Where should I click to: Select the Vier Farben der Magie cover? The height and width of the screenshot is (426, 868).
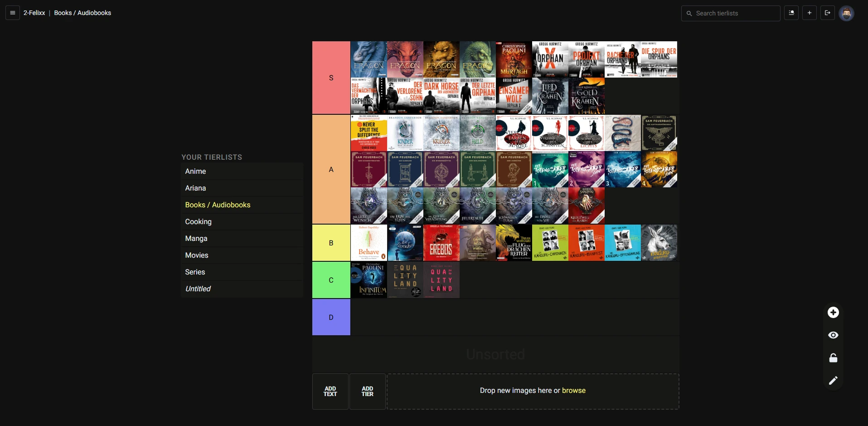point(514,133)
